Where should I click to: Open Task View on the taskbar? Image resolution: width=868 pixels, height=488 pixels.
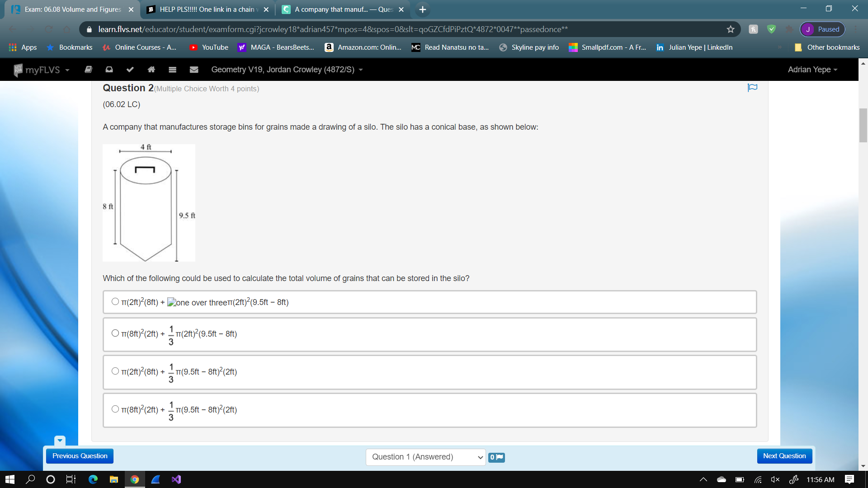[x=71, y=479]
